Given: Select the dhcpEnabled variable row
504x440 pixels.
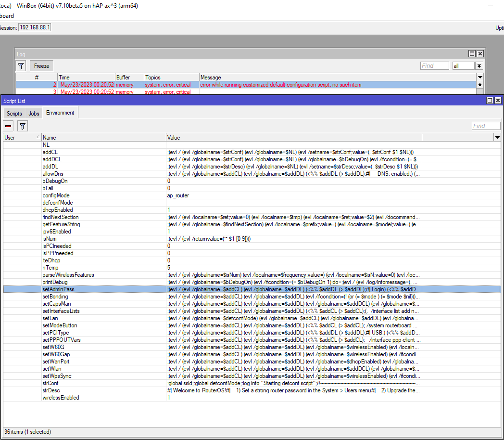Looking at the screenshot, I should coord(252,210).
